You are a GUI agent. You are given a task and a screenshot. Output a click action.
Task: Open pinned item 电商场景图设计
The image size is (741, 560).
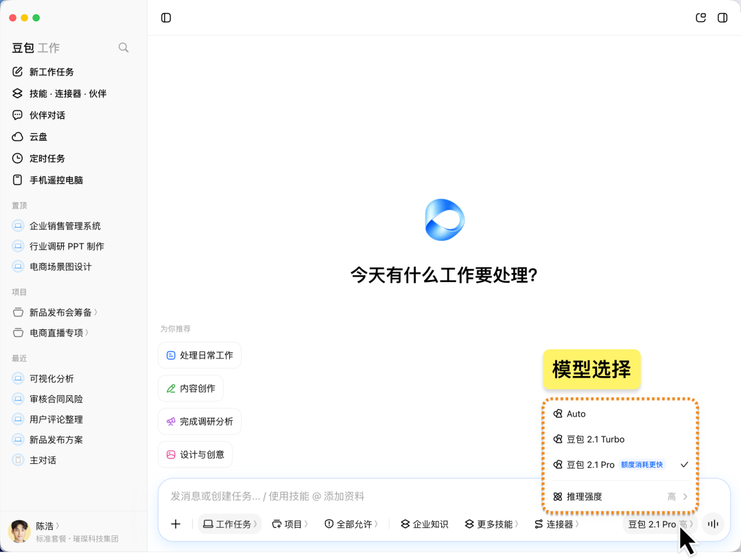51,266
